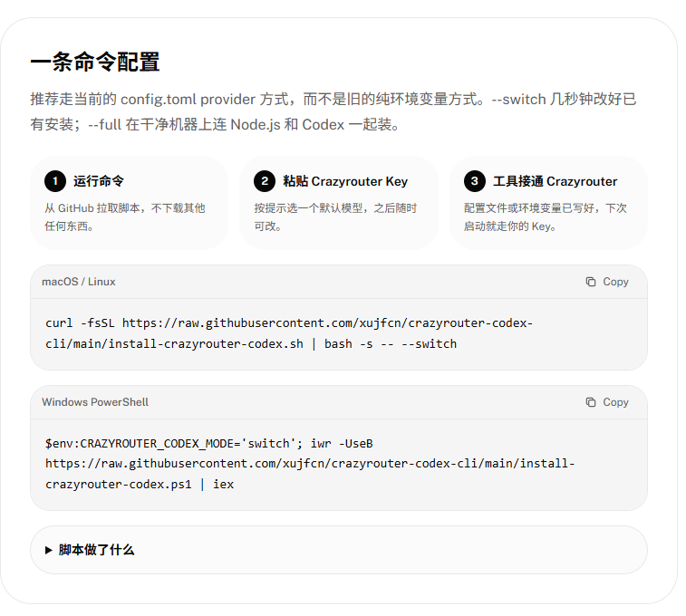
Task: Click the macOS / Linux code block label
Action: click(79, 282)
